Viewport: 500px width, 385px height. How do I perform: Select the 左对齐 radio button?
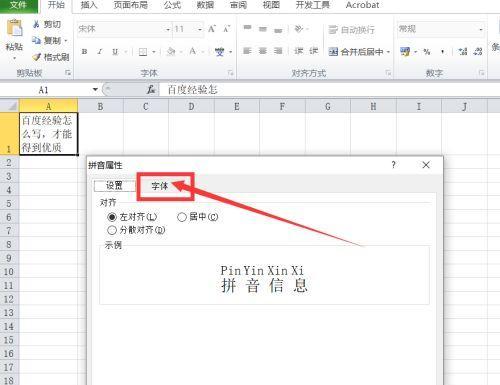[112, 217]
